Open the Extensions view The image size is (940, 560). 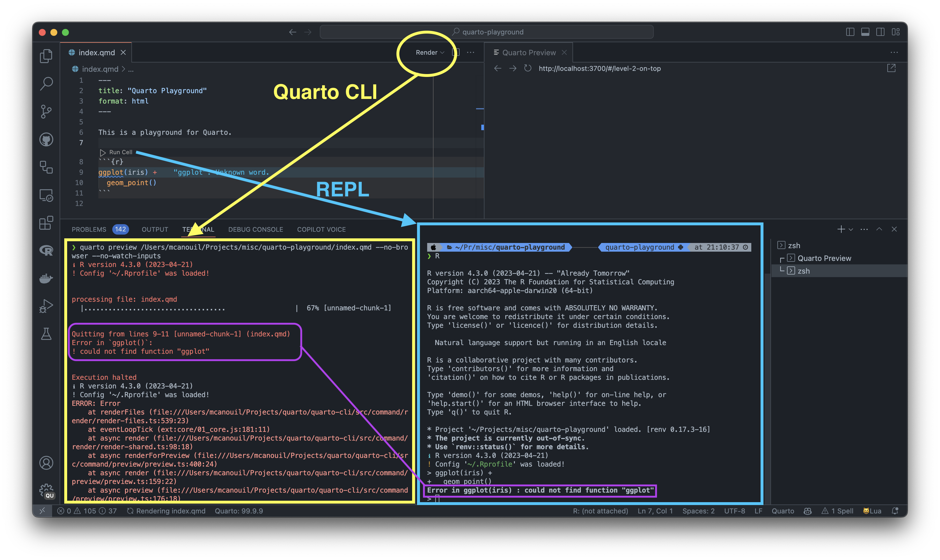point(46,223)
